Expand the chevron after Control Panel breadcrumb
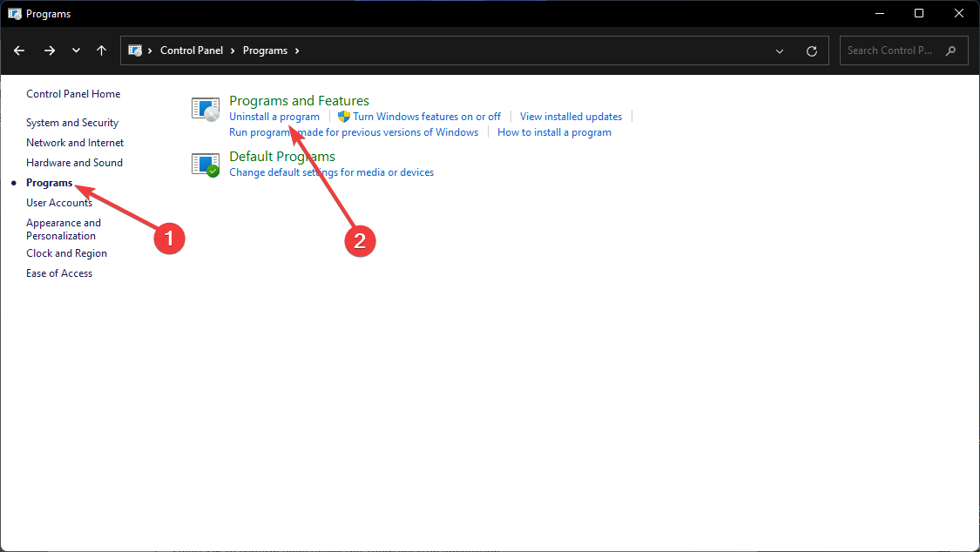Image resolution: width=980 pixels, height=552 pixels. [233, 50]
